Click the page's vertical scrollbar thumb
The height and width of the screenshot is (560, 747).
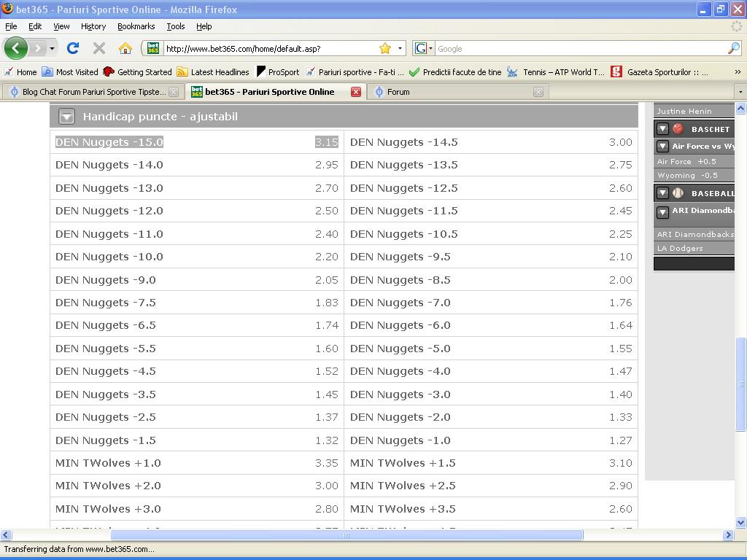[x=741, y=384]
